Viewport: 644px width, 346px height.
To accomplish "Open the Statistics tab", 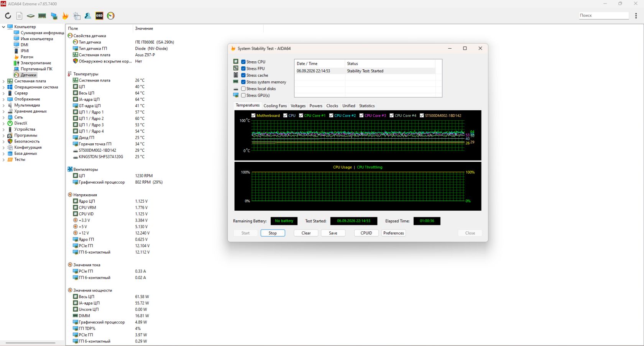I will pyautogui.click(x=367, y=106).
